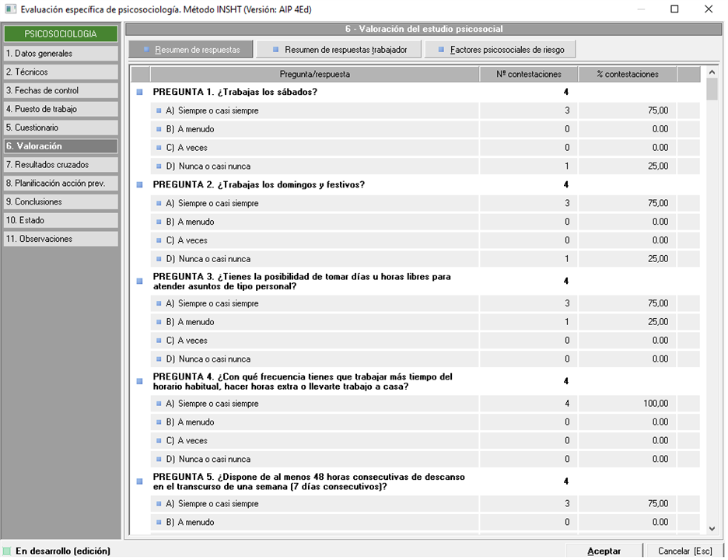This screenshot has height=560, width=728.
Task: Click the blue marker beside PREGUNTA 1
Action: 140,92
